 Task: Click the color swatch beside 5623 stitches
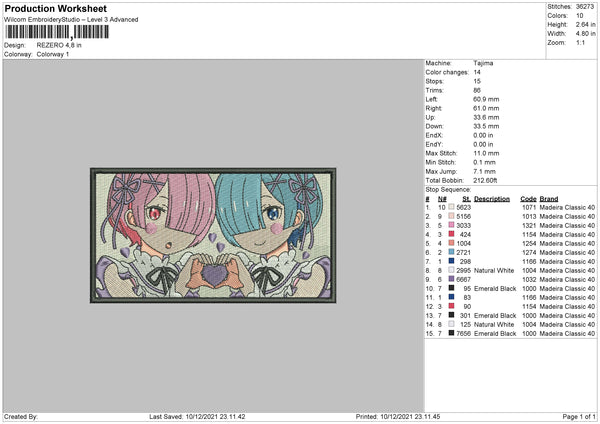click(451, 207)
